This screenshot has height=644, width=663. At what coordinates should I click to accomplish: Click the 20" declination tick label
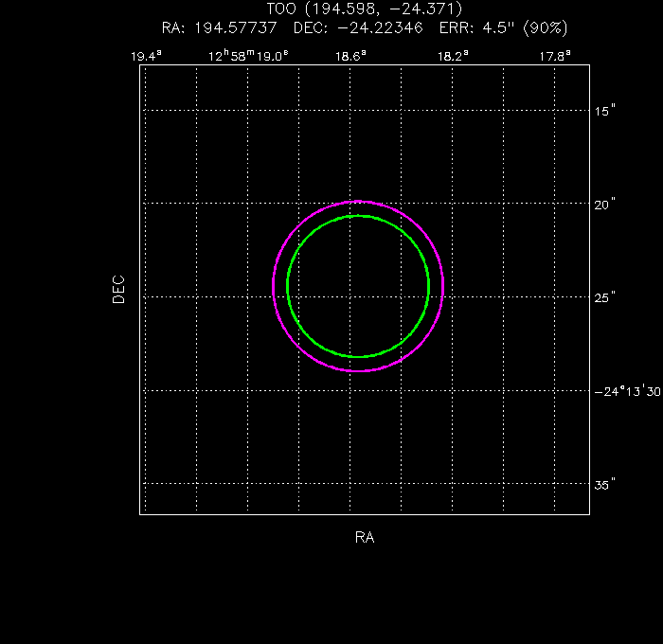[x=606, y=204]
